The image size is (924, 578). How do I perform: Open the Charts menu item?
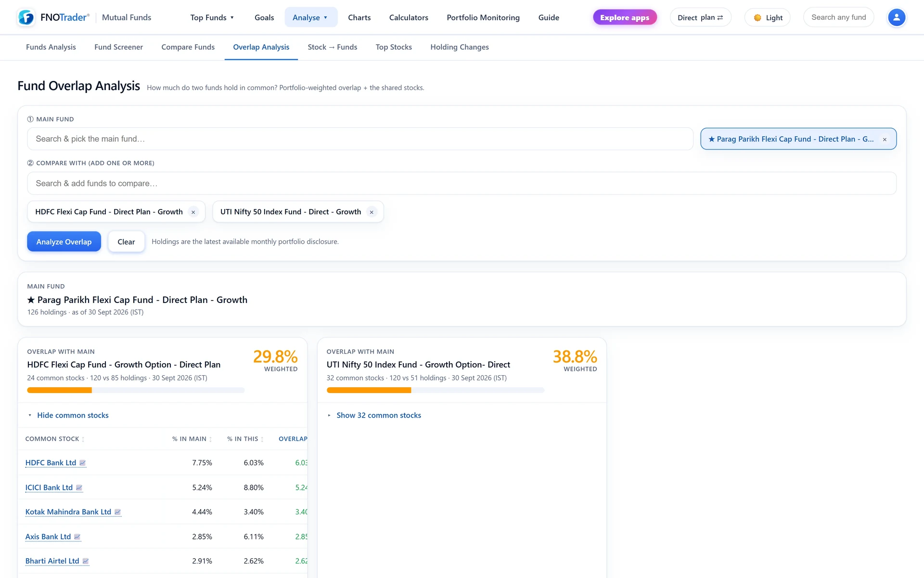359,17
